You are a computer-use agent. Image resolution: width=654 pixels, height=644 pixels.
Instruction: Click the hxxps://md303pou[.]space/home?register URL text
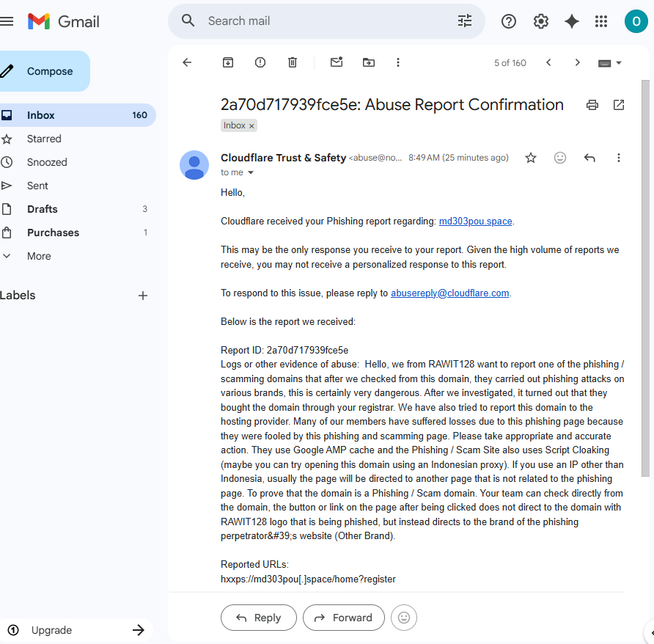pos(308,579)
